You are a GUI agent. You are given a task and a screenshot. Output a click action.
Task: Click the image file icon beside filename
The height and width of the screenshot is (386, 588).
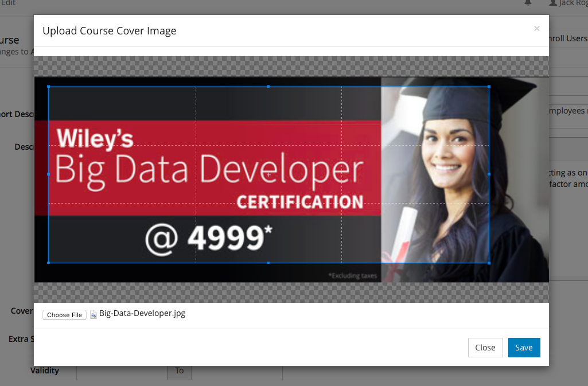click(x=94, y=314)
